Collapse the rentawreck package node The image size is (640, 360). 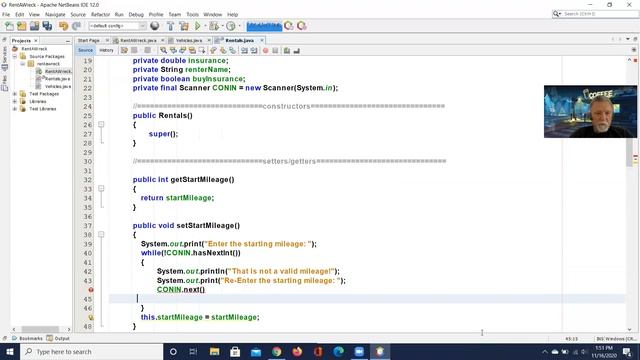pyautogui.click(x=23, y=64)
